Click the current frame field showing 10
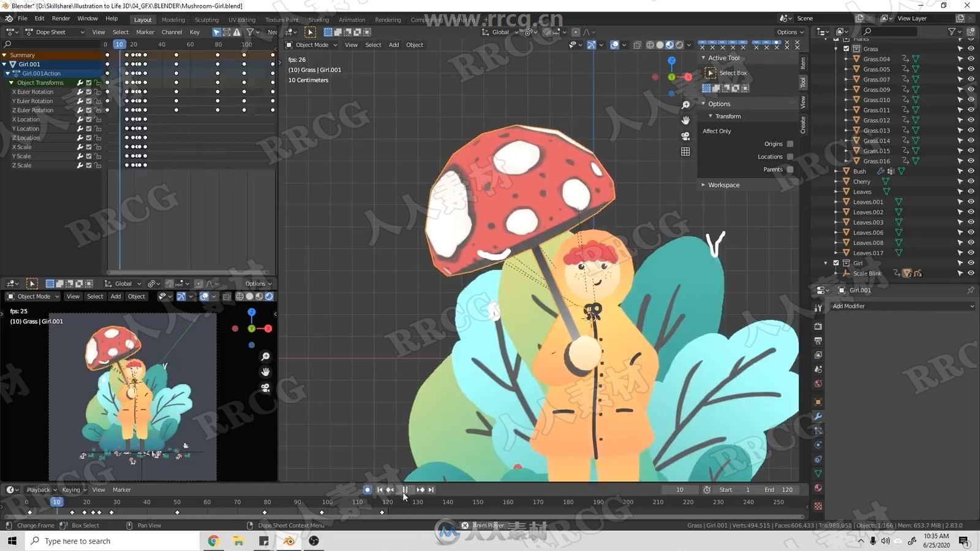980x551 pixels. (x=680, y=490)
